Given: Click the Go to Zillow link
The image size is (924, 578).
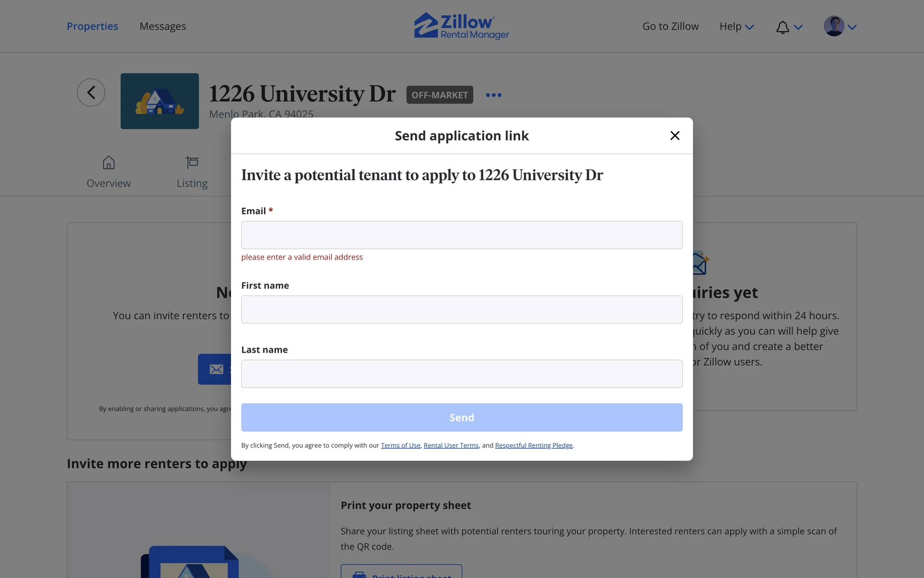Looking at the screenshot, I should point(670,26).
